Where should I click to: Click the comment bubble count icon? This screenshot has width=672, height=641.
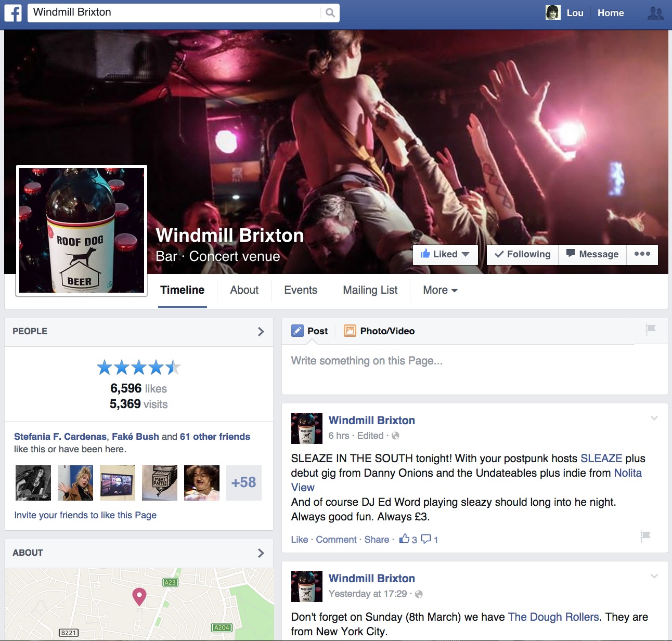point(426,539)
